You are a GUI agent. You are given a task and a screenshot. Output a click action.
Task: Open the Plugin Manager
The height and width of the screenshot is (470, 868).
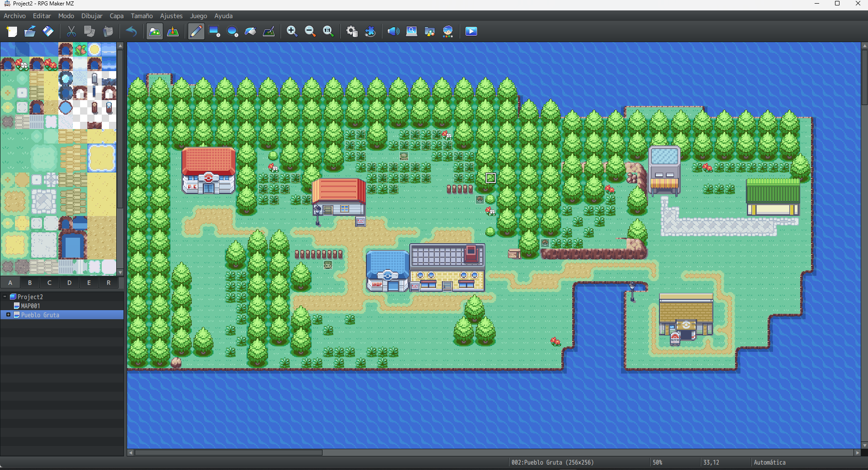[x=370, y=31]
